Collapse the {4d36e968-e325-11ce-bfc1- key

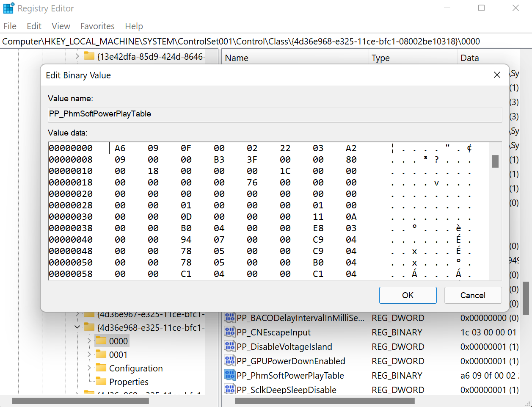[x=77, y=327]
